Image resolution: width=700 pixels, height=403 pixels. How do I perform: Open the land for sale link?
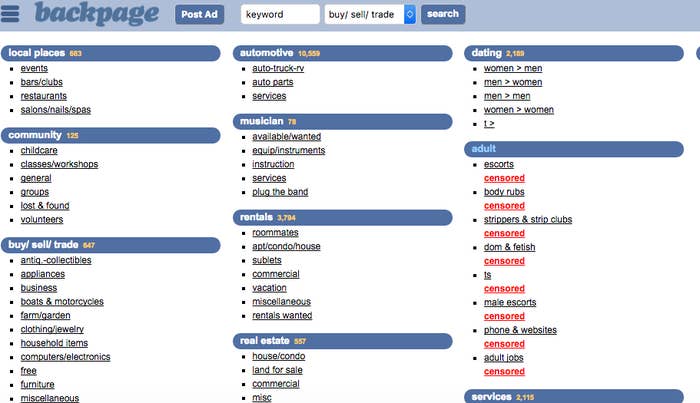coord(277,370)
